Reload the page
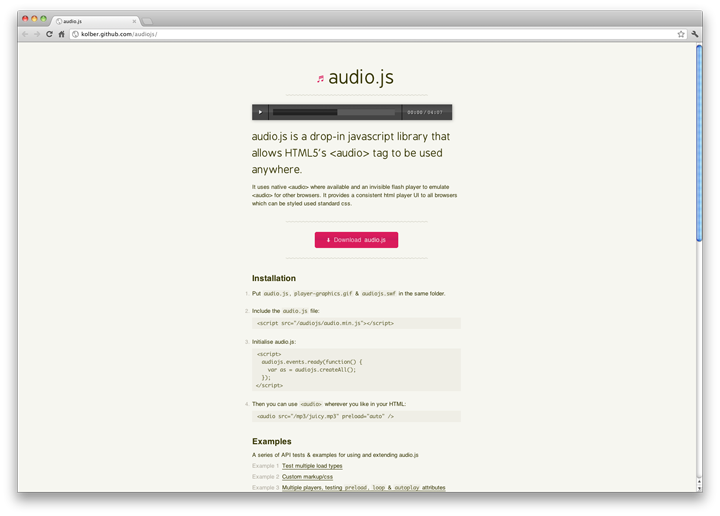Viewport: 720px width, 516px height. tap(49, 34)
